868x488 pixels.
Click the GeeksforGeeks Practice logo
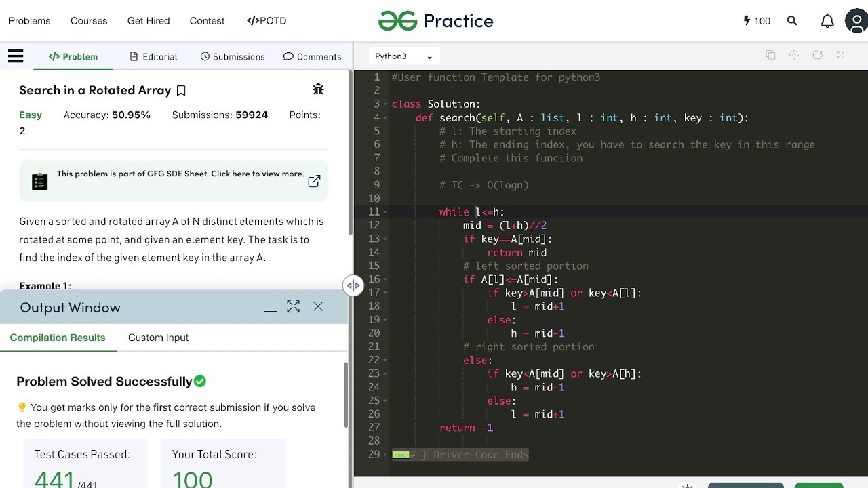pyautogui.click(x=436, y=21)
